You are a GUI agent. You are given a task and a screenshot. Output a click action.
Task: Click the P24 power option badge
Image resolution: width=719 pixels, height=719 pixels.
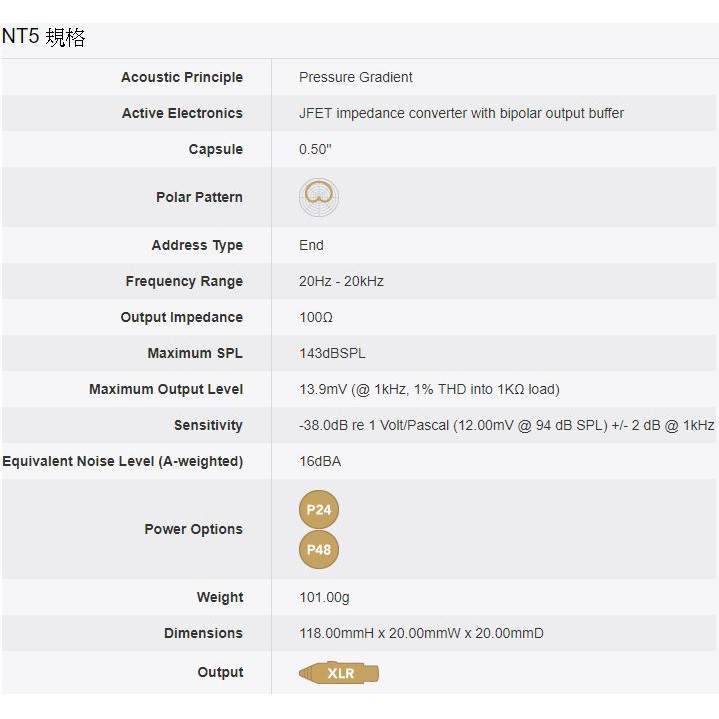[x=319, y=510]
